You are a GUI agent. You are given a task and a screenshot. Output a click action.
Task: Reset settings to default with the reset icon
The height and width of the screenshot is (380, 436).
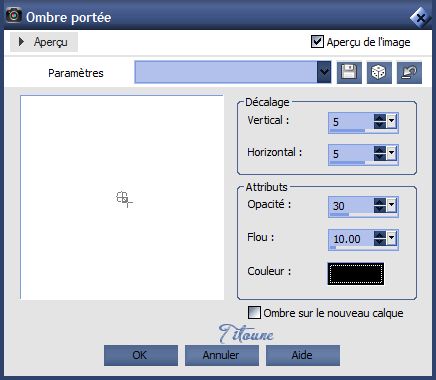(x=409, y=72)
